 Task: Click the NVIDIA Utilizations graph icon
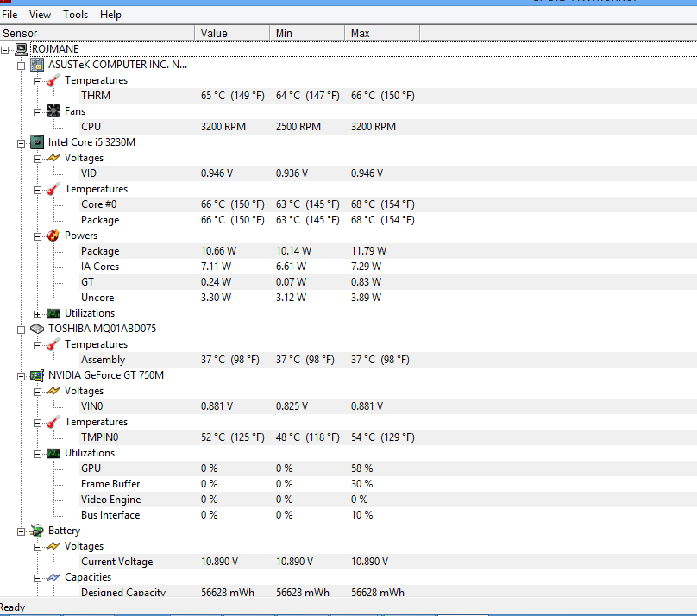pyautogui.click(x=53, y=453)
